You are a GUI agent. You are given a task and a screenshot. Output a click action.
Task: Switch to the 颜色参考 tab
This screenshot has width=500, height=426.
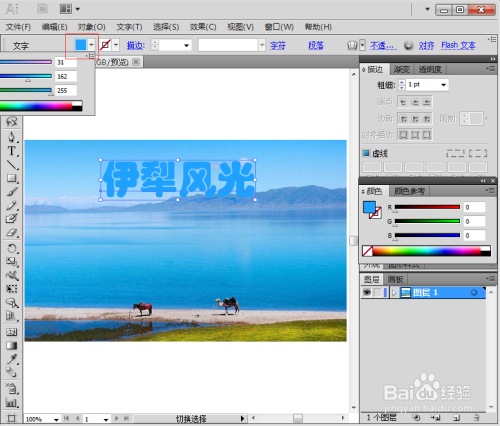pos(409,191)
